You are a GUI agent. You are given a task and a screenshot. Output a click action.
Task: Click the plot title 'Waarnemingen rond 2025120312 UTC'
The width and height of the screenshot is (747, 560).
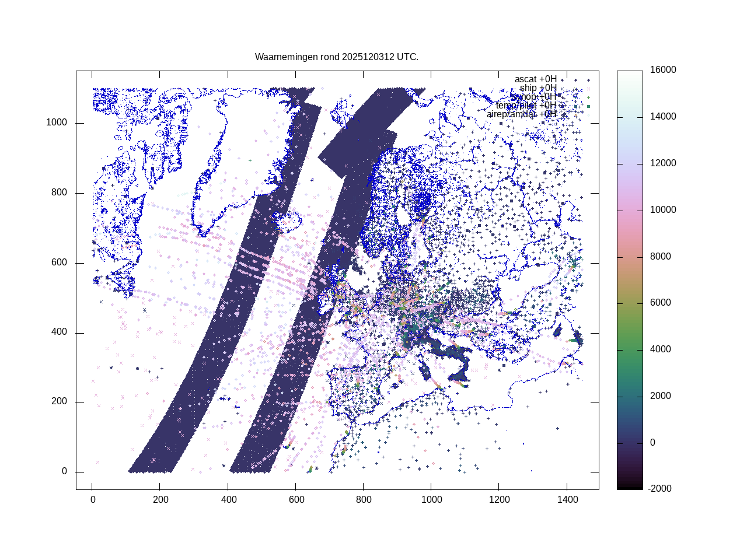(336, 57)
